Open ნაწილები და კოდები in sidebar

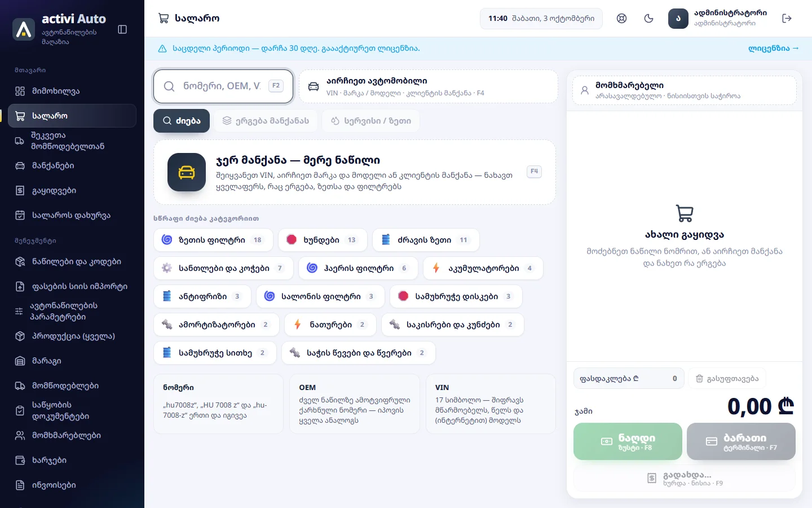coord(72,261)
